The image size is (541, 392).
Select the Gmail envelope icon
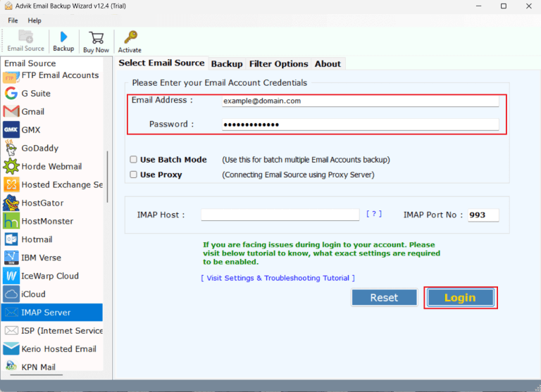coord(11,111)
